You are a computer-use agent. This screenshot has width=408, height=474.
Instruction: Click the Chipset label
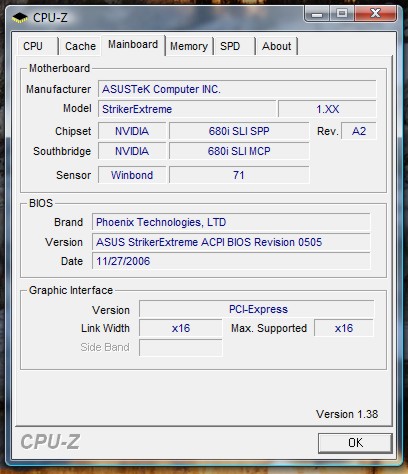click(x=73, y=131)
